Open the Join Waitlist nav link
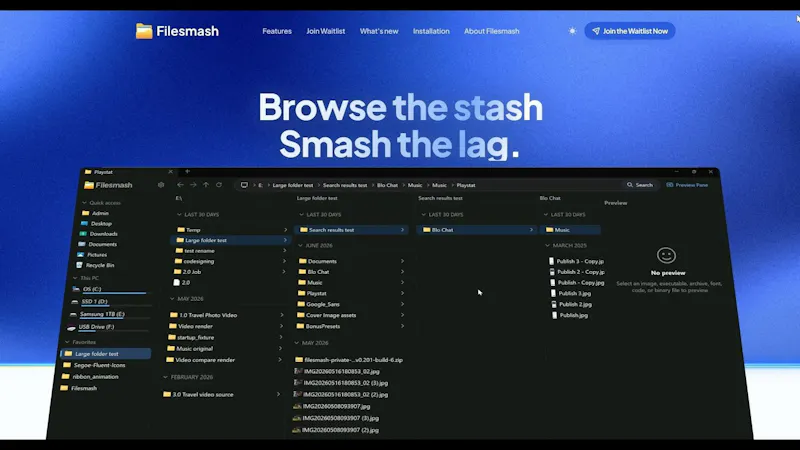The width and height of the screenshot is (800, 450). [x=326, y=31]
